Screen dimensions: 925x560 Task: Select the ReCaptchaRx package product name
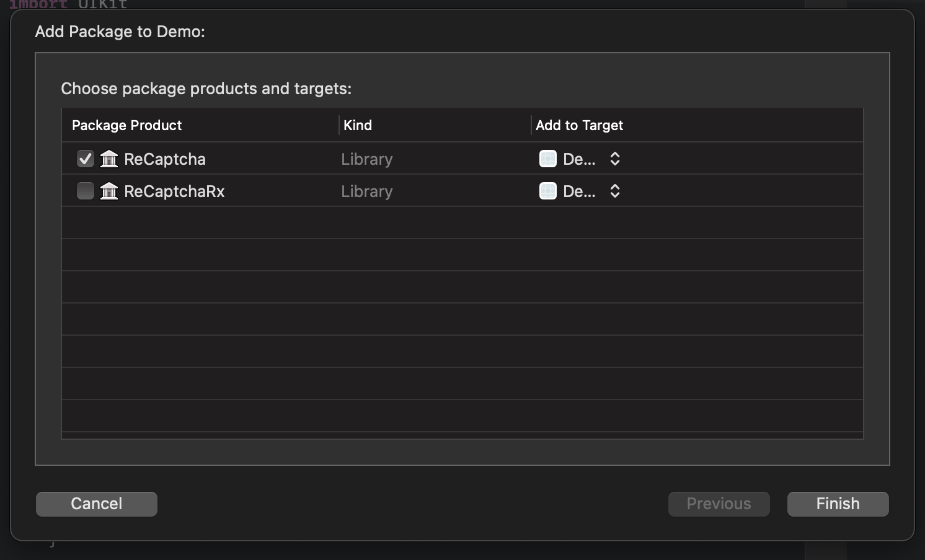pyautogui.click(x=174, y=191)
